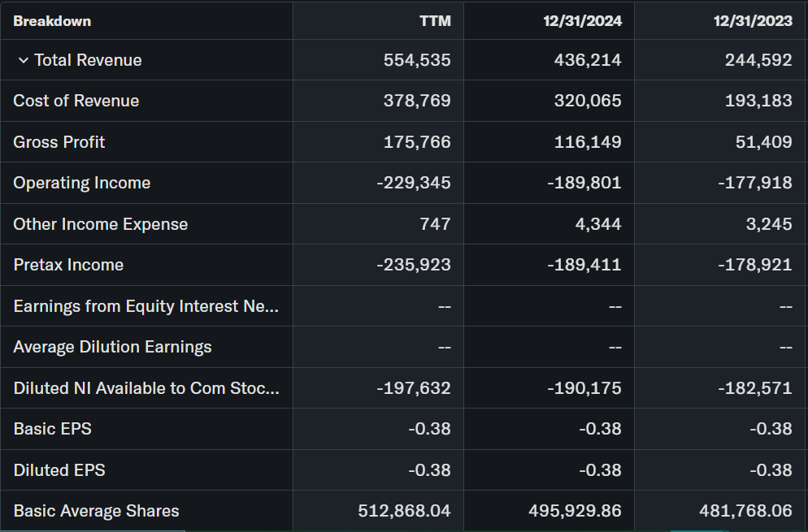Click the 2023 Pretax Income value -178,921
Viewport: 808px width, 532px height.
point(754,265)
